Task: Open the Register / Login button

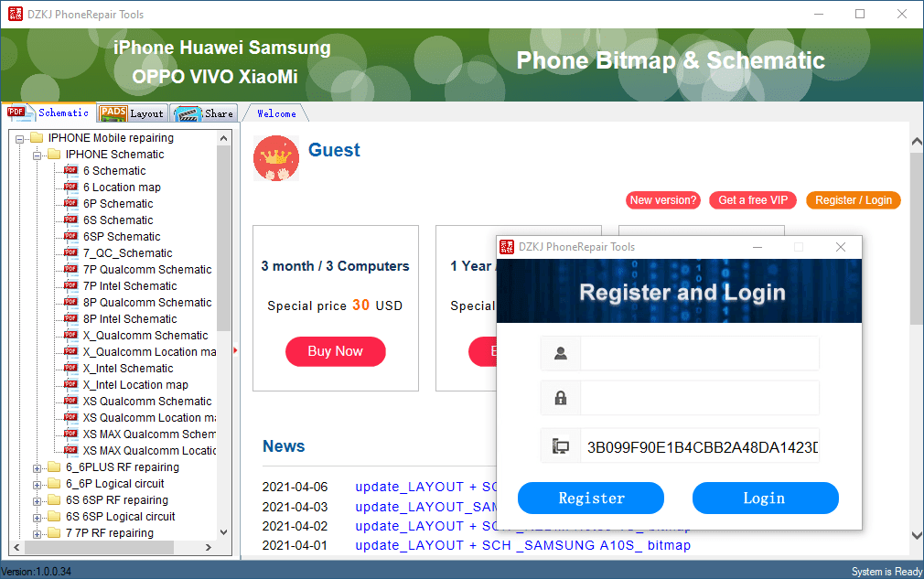Action: 854,200
